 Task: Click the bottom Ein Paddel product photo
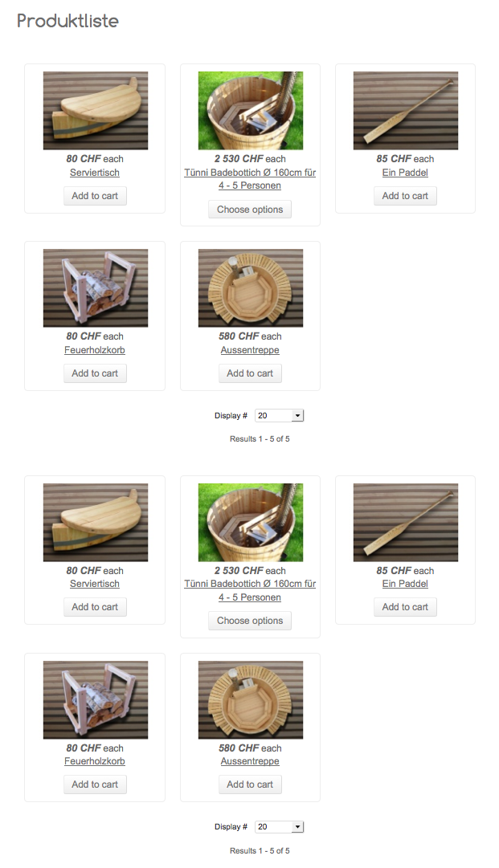click(x=406, y=522)
